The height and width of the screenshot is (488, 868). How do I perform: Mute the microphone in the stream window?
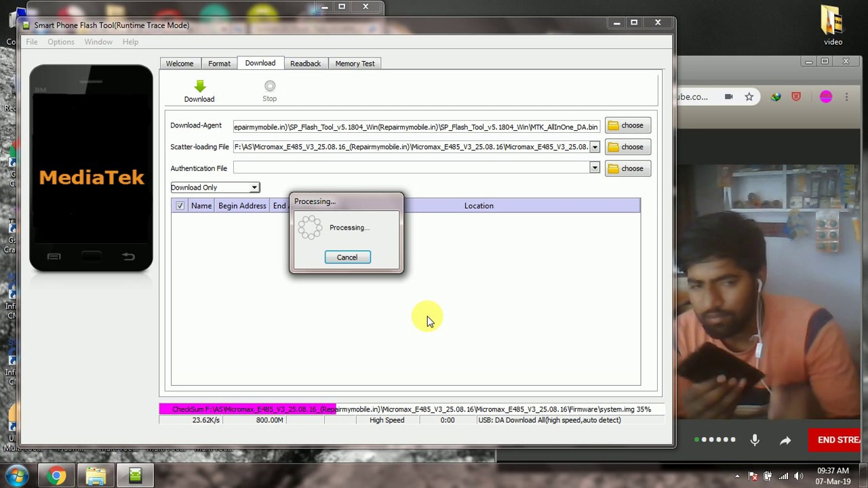tap(755, 441)
